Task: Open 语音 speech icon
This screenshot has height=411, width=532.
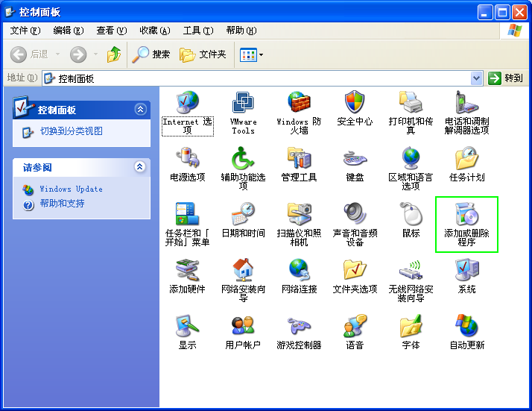Action: 355,325
